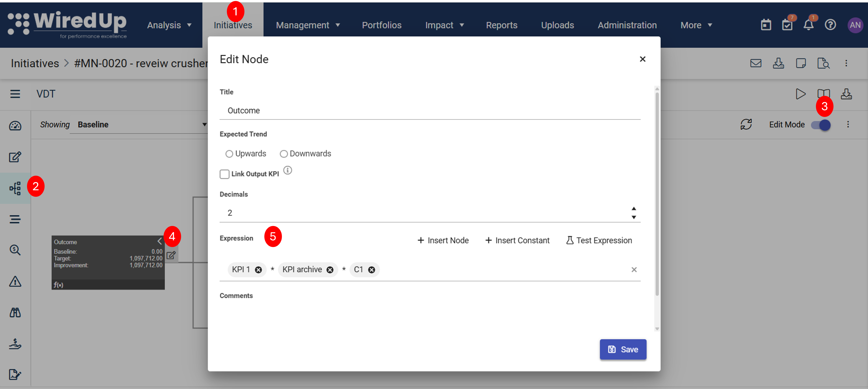The image size is (868, 389).
Task: Open kebab menu next to Edit Mode
Action: point(848,124)
